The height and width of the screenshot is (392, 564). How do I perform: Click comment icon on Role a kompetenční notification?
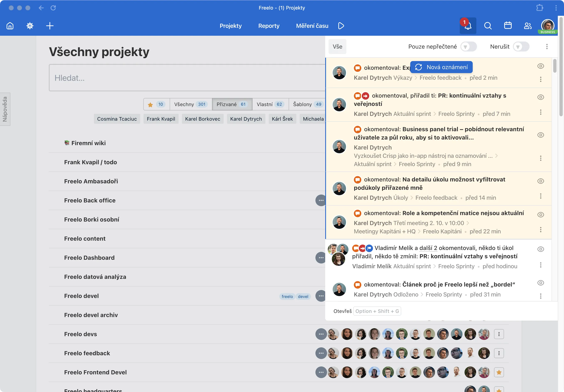(x=357, y=213)
